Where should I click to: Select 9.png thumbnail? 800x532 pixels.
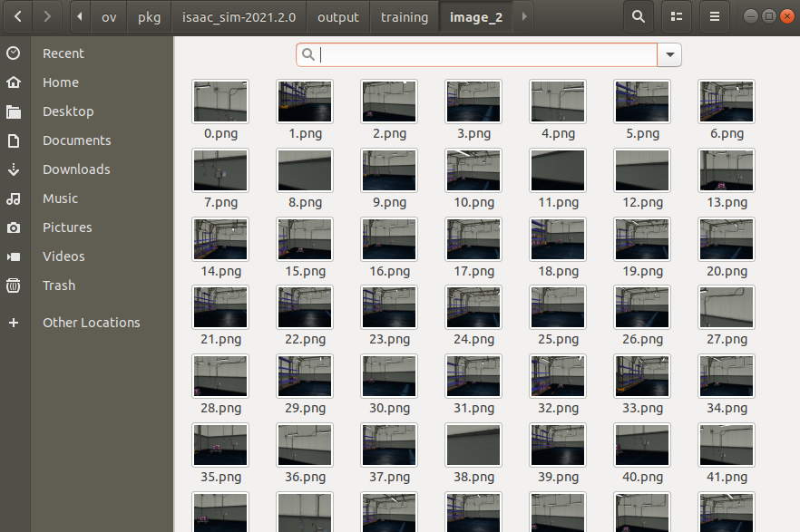389,170
